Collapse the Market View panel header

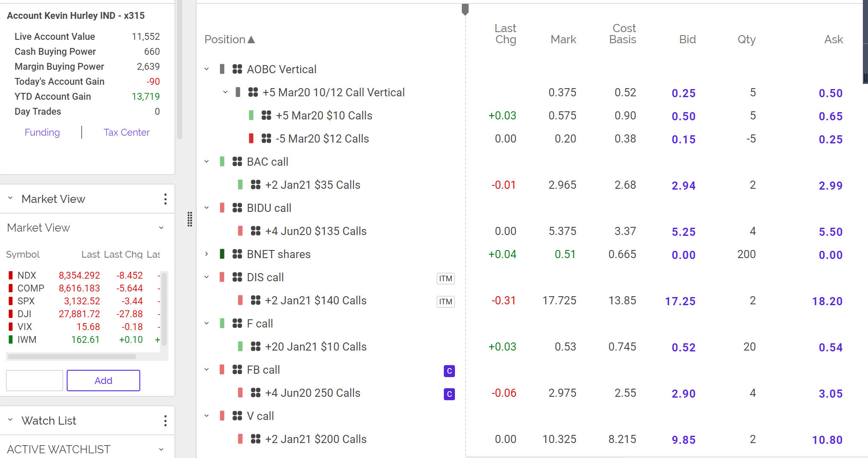[11, 199]
